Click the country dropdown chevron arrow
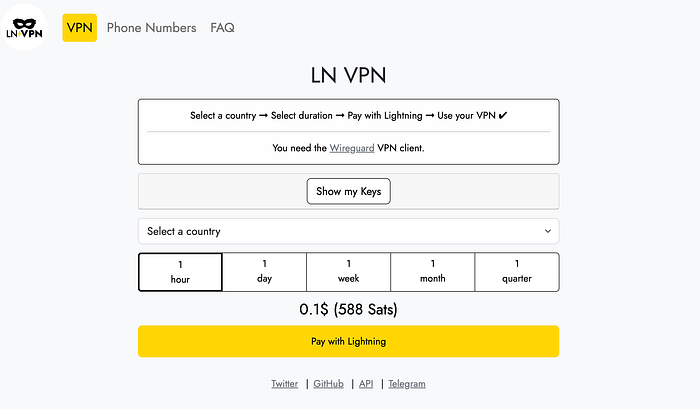This screenshot has height=409, width=700. coord(548,231)
